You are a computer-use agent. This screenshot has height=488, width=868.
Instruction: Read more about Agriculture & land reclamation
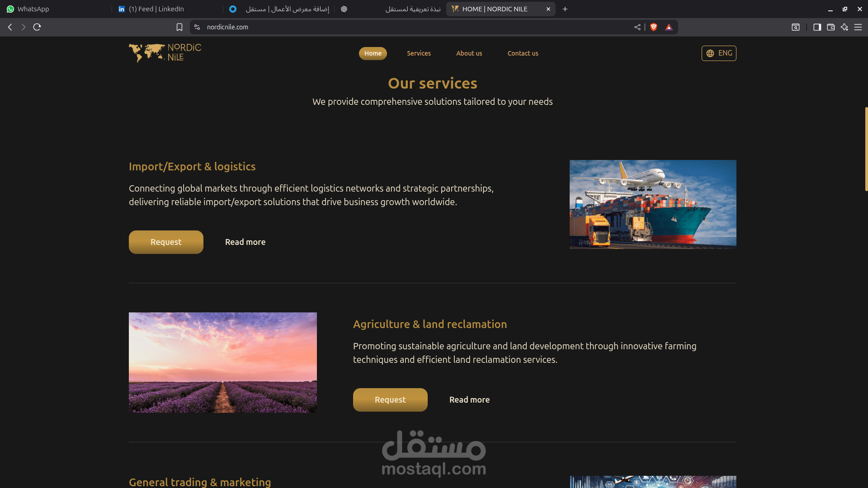(x=469, y=400)
